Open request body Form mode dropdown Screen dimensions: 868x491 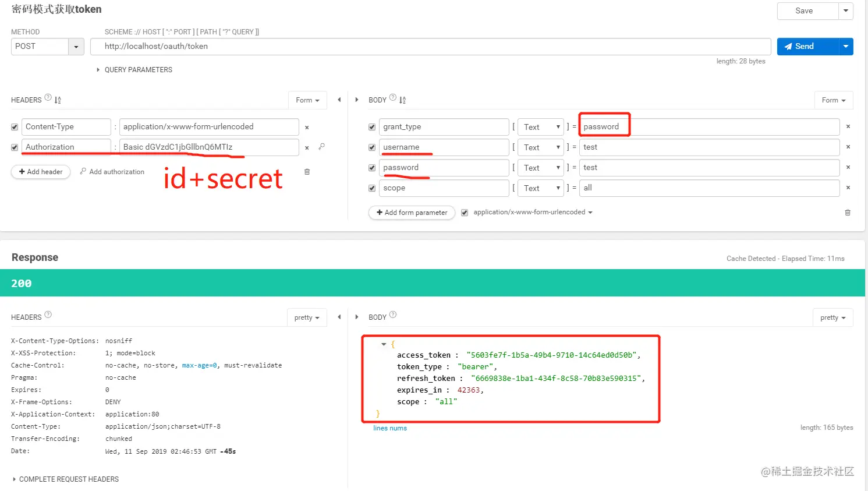tap(834, 100)
